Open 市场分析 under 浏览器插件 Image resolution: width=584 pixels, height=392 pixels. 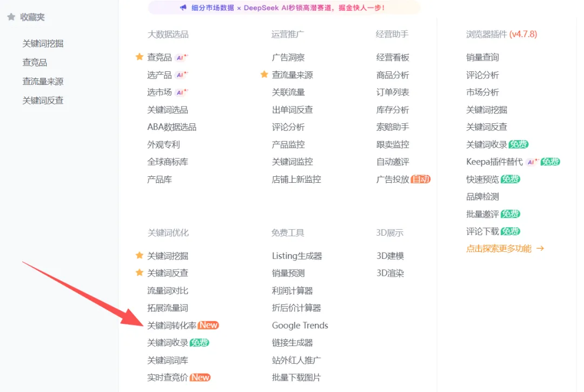pyautogui.click(x=482, y=92)
